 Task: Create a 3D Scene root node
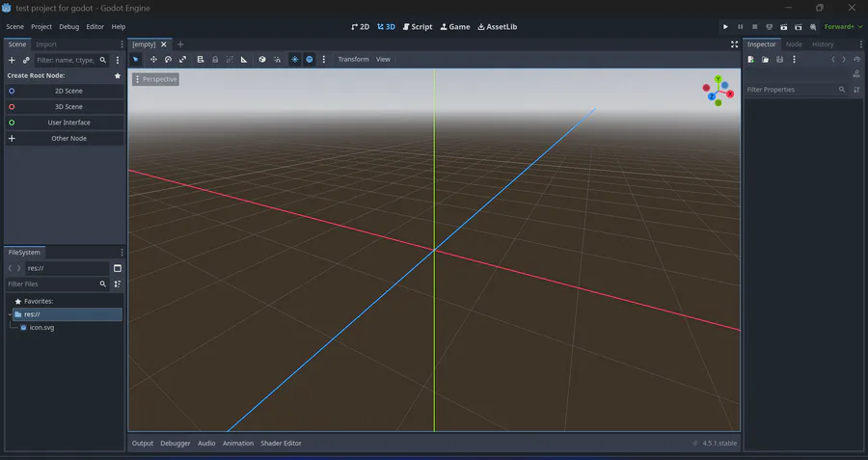[65, 107]
